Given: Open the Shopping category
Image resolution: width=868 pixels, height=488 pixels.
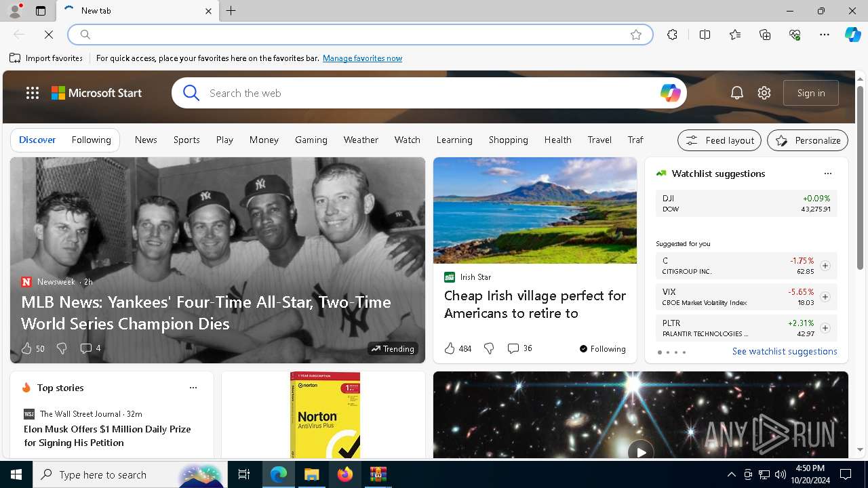Looking at the screenshot, I should click(x=508, y=140).
